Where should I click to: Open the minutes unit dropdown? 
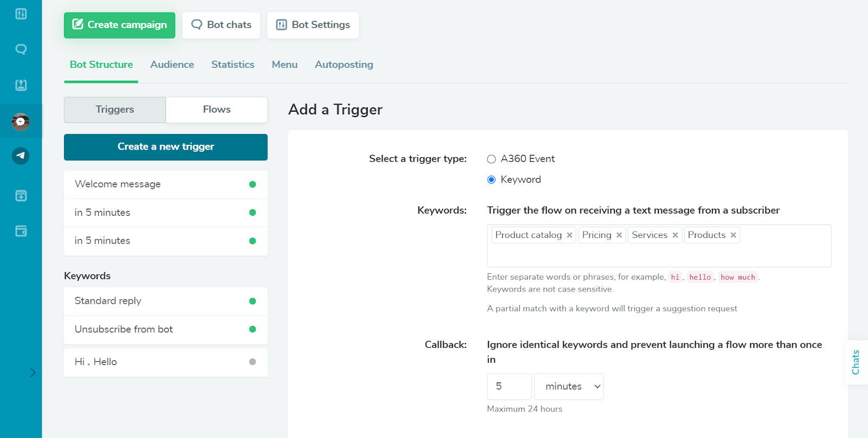[569, 387]
